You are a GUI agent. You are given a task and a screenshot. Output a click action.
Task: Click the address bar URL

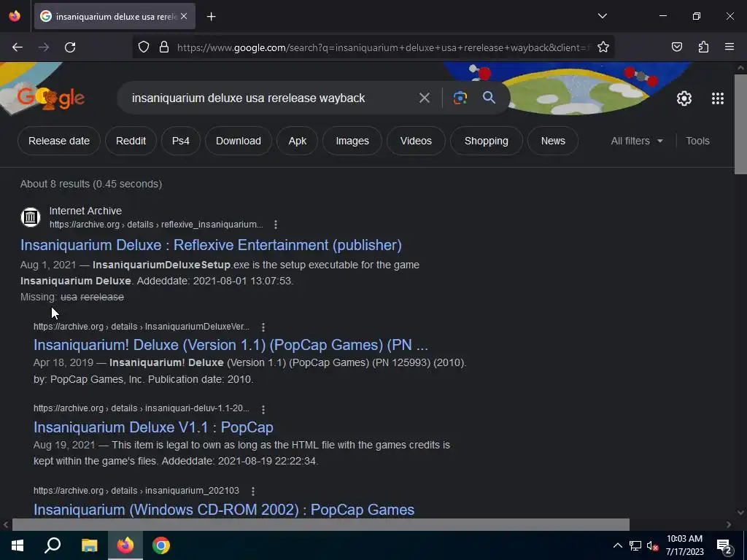(x=384, y=47)
